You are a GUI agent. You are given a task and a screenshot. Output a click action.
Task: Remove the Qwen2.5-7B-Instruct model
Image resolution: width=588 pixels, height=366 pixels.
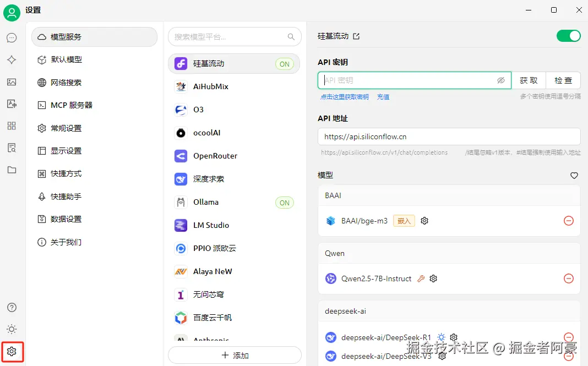coord(569,278)
